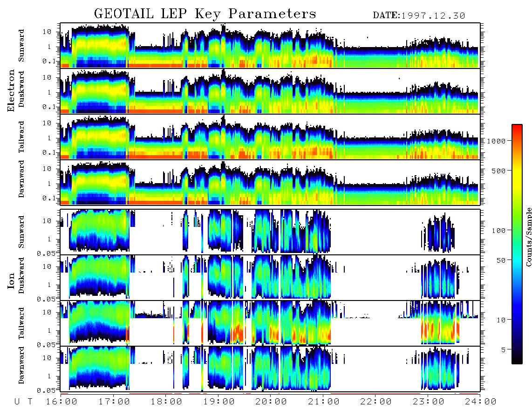This screenshot has width=532, height=410.
Task: Select the 22:00 time tick label
Action: coord(376,402)
